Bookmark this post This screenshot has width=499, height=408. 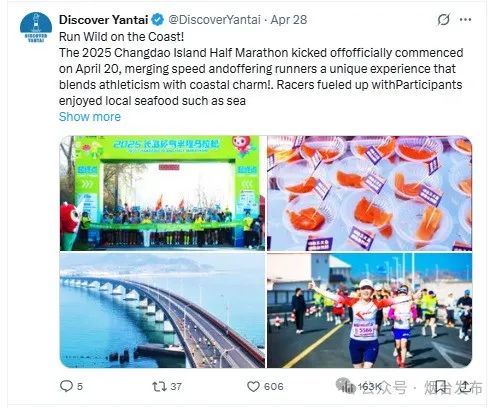click(x=440, y=387)
